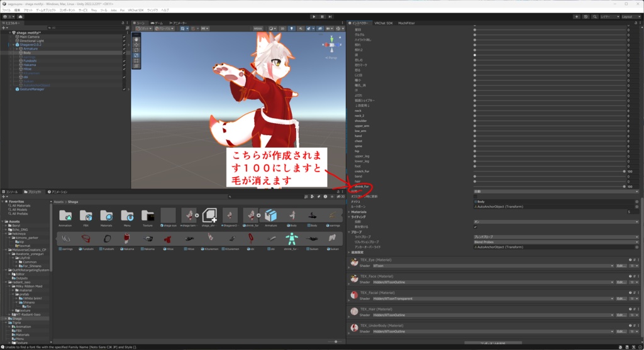The width and height of the screenshot is (644, 350).
Task: Select the Hand (view) tool in Scene
Action: 136,40
